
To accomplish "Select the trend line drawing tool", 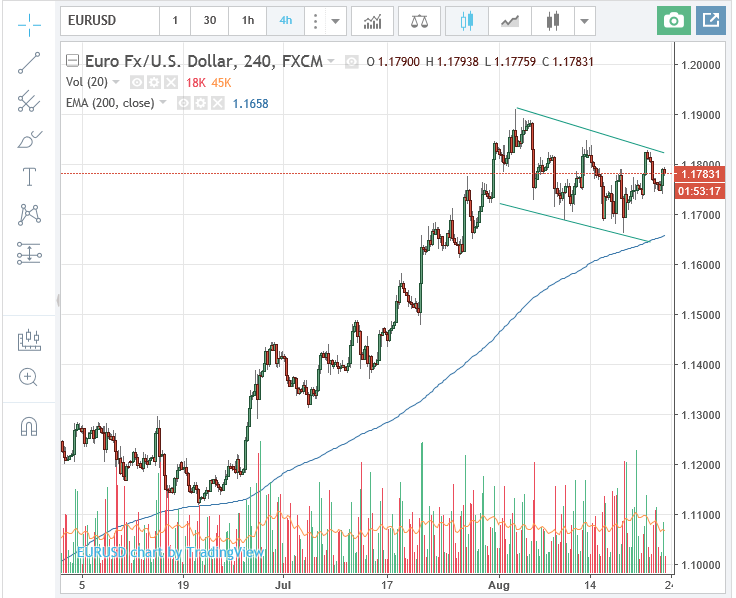I will tap(29, 63).
